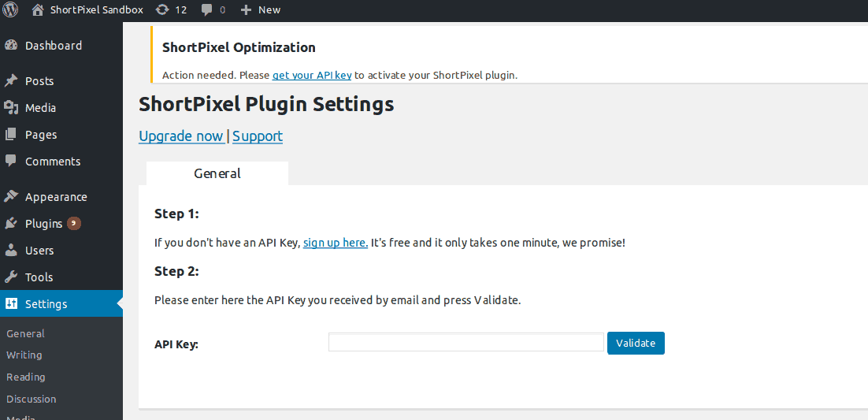The width and height of the screenshot is (868, 420).
Task: Click the WordPress logo icon
Action: click(x=10, y=9)
